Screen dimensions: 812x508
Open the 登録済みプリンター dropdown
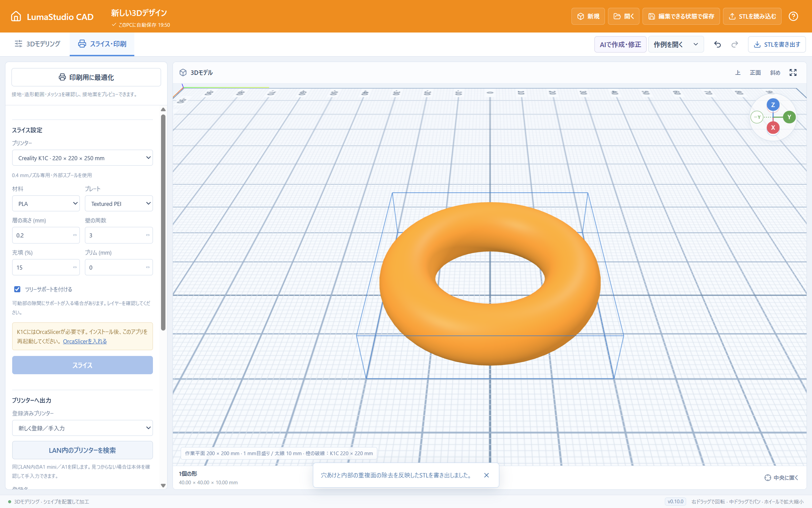pyautogui.click(x=83, y=428)
